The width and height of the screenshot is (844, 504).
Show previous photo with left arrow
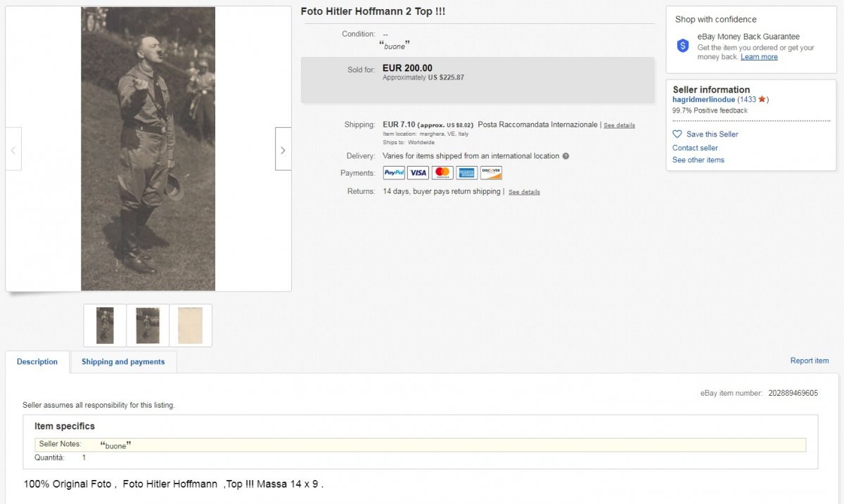pyautogui.click(x=13, y=149)
